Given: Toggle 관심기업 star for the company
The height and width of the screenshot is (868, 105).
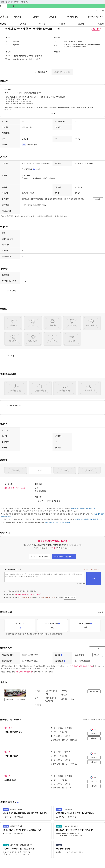Looking at the screenshot, I should [10, 699].
